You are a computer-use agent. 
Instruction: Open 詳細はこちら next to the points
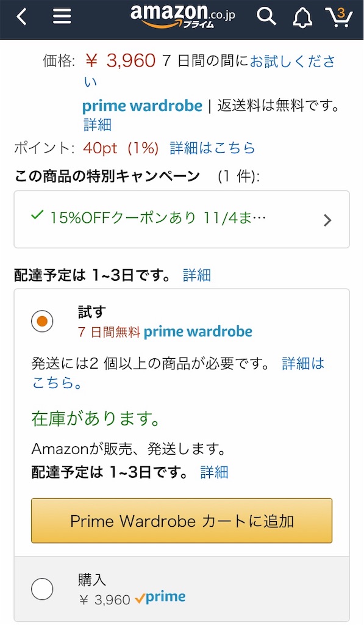click(214, 147)
